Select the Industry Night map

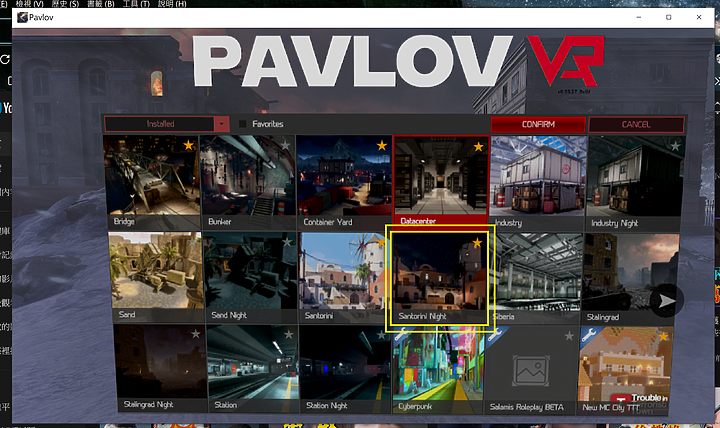click(x=636, y=184)
